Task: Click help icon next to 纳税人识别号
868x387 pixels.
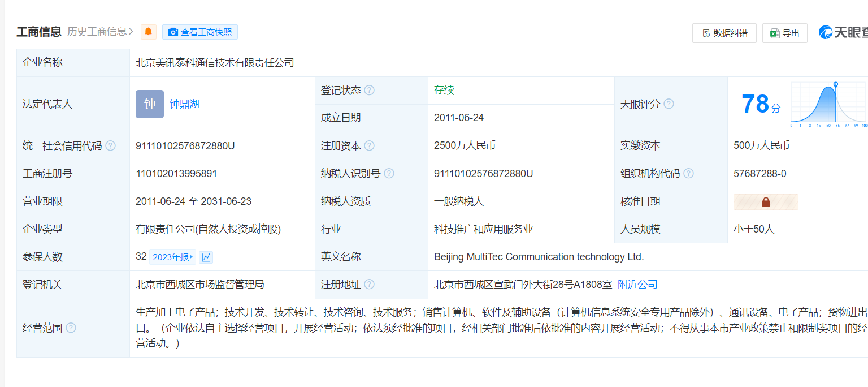Action: pyautogui.click(x=389, y=174)
